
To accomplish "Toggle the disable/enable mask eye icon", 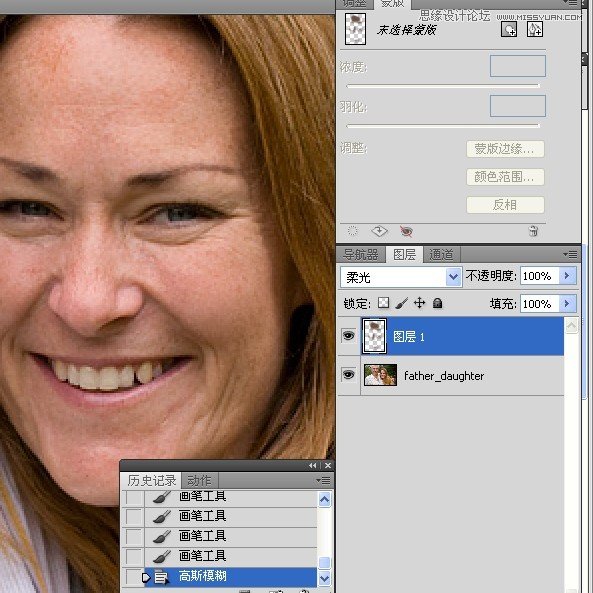I will coord(406,231).
